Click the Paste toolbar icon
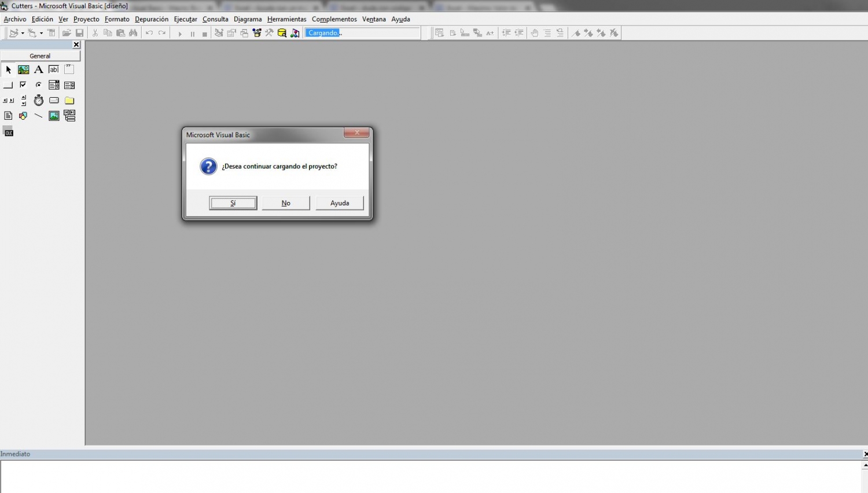This screenshot has width=868, height=493. tap(120, 33)
